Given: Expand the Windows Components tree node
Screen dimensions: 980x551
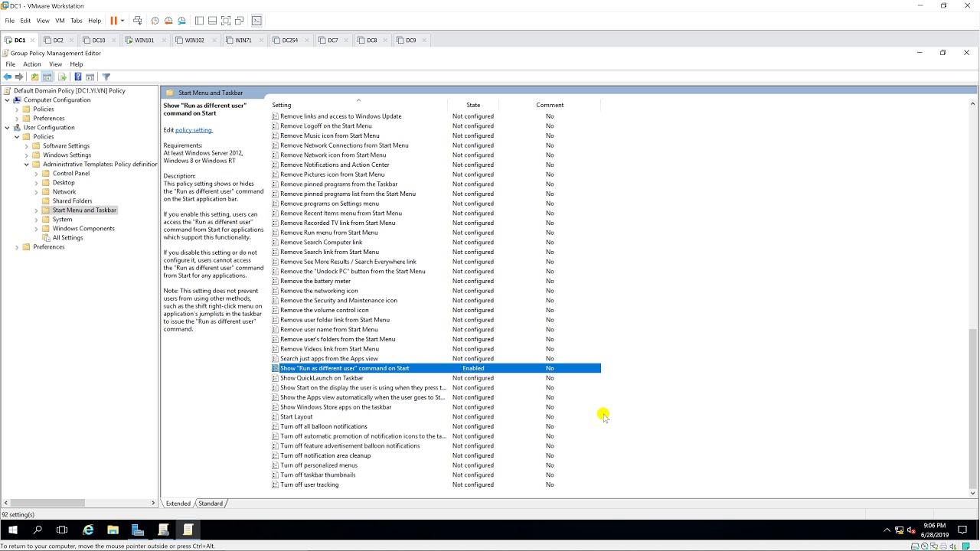Looking at the screenshot, I should tap(36, 229).
